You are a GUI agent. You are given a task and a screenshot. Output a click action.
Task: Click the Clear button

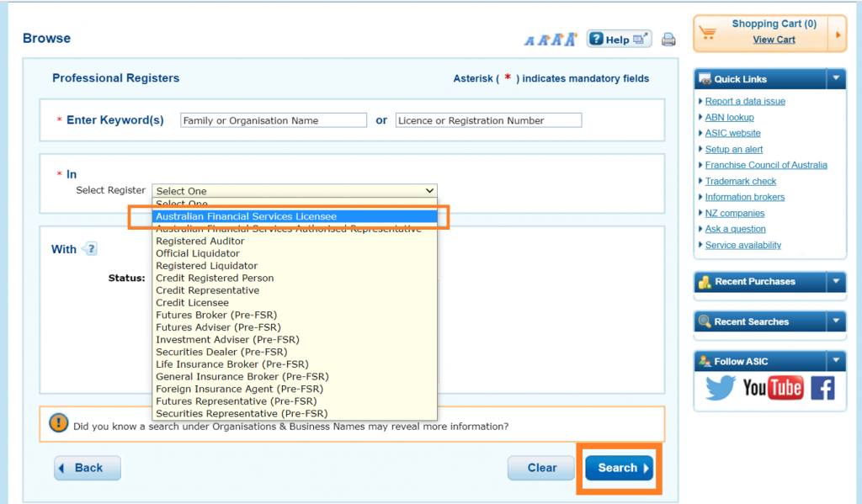pos(541,468)
